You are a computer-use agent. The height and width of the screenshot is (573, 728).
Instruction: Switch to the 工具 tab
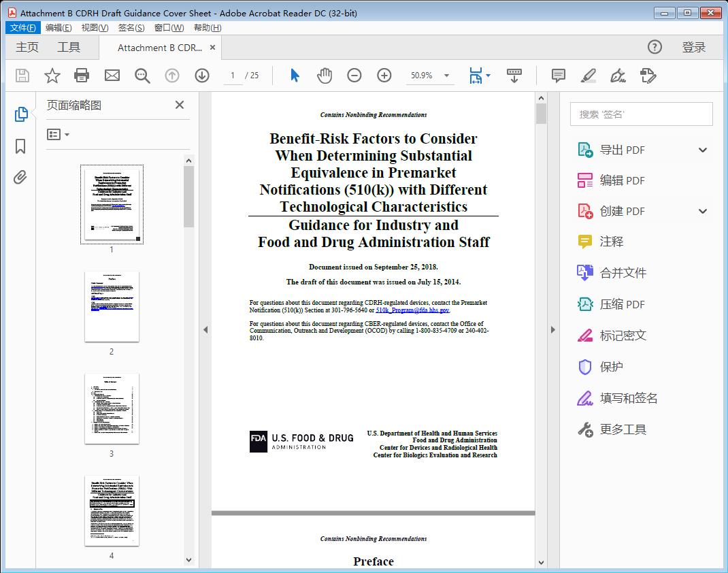pos(69,47)
